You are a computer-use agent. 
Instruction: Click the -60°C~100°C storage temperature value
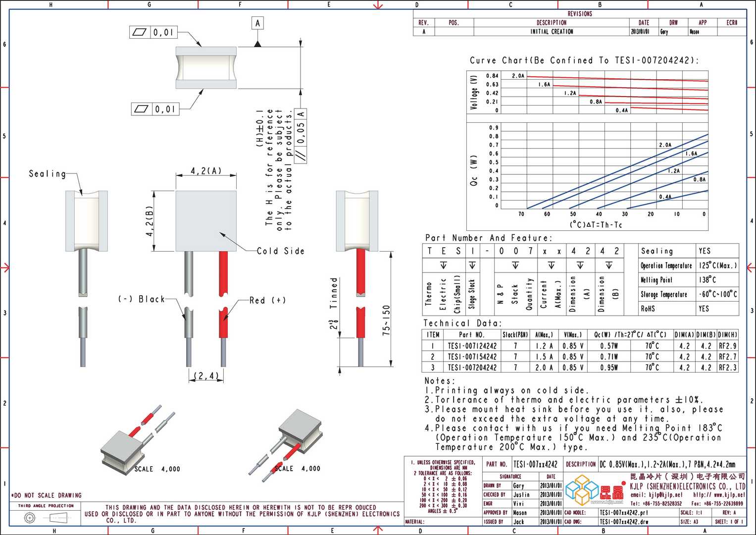point(718,294)
